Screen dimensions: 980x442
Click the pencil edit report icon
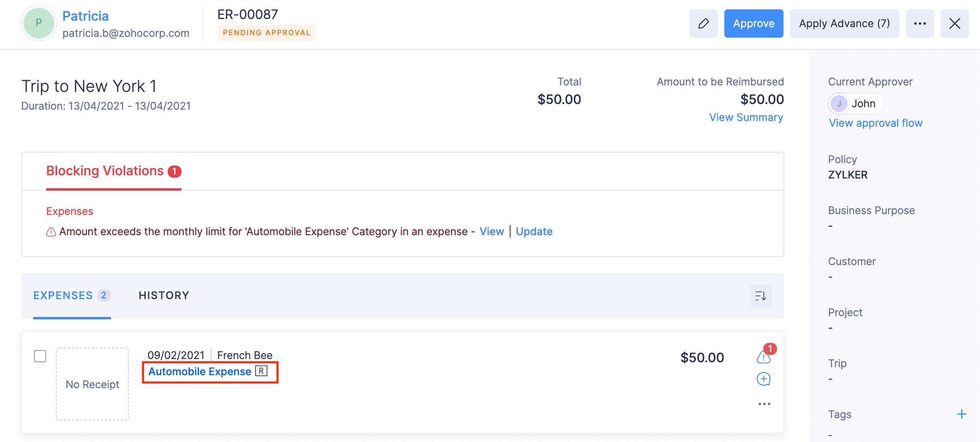click(703, 23)
